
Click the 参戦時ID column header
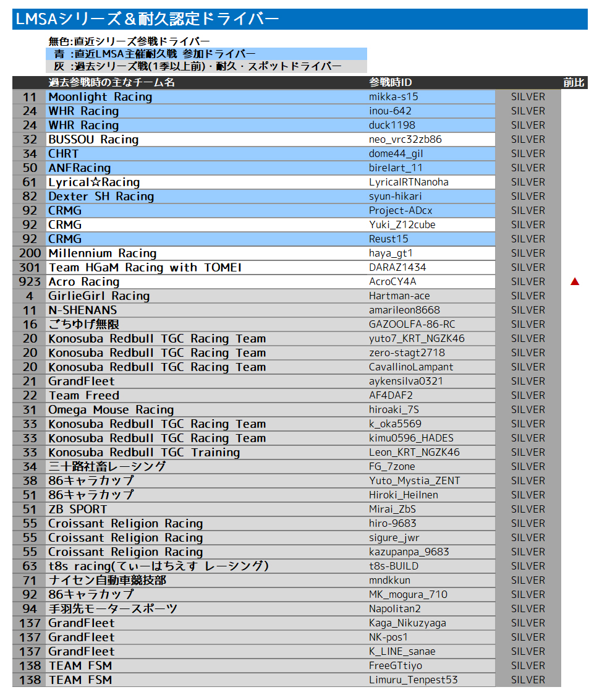point(391,83)
